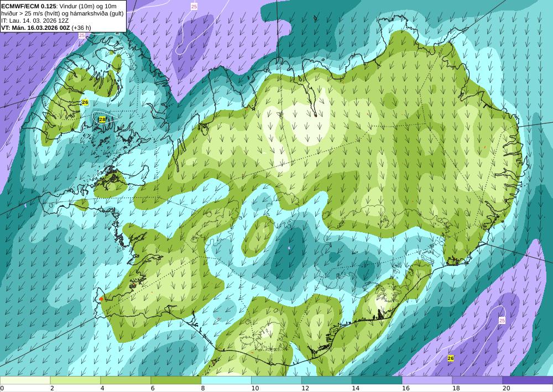Click the legend scale label '6'
The image size is (553, 392).
(153, 389)
